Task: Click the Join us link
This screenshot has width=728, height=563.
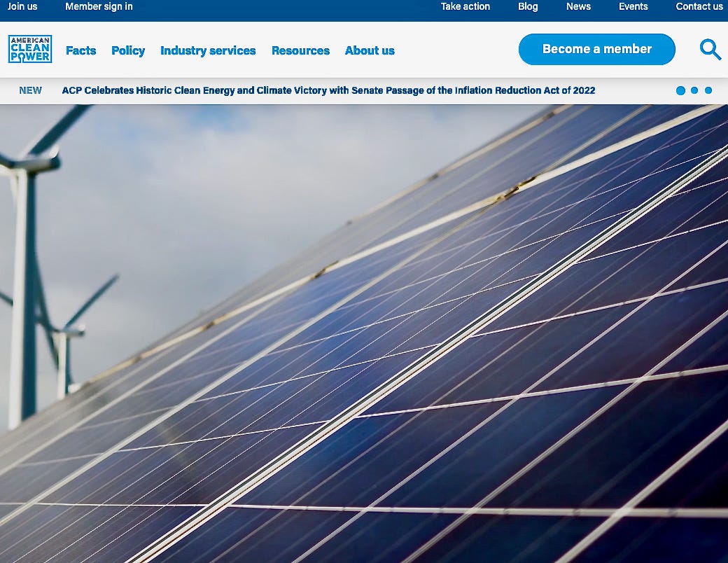Action: click(22, 6)
